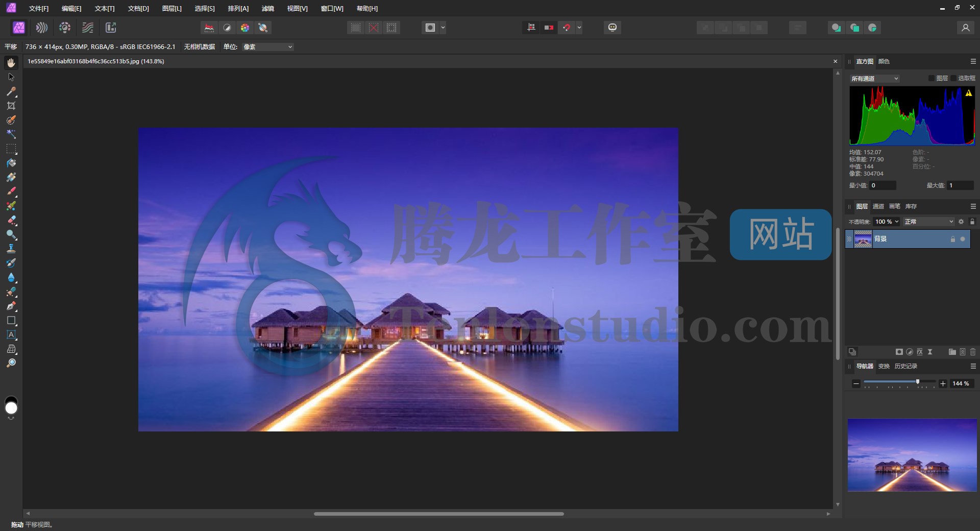Select the Flood Fill bucket tool
The height and width of the screenshot is (531, 980).
click(11, 163)
